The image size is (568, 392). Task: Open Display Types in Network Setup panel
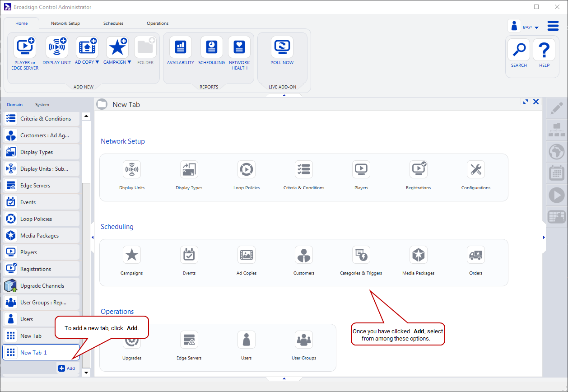[x=189, y=176]
